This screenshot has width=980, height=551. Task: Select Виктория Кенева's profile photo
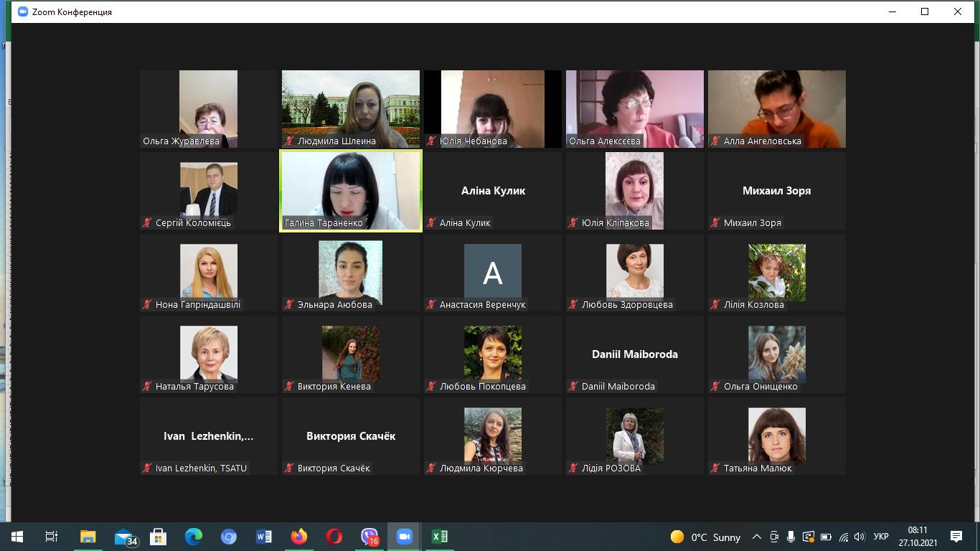pos(351,353)
